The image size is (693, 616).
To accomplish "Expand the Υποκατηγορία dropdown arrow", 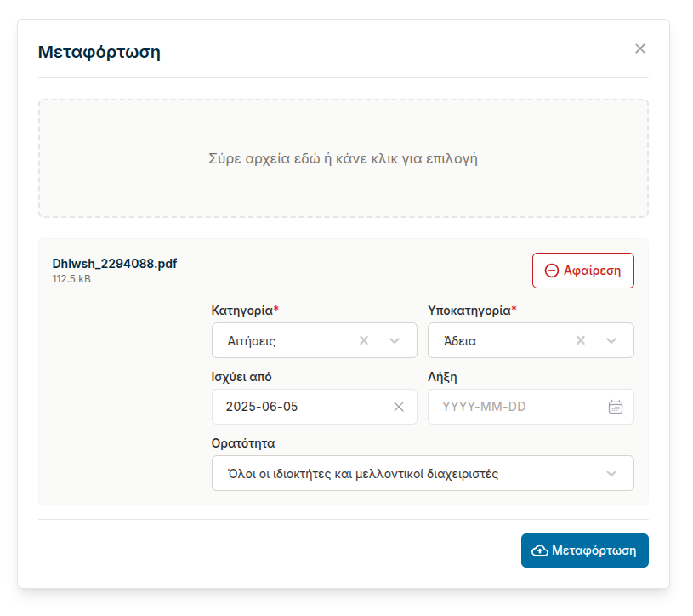I will pos(611,340).
